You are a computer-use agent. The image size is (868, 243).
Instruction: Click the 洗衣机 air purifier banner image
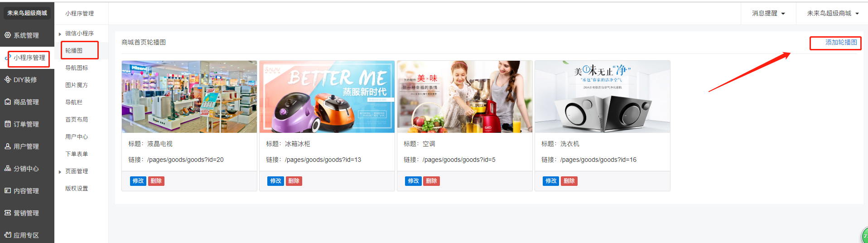(x=603, y=97)
